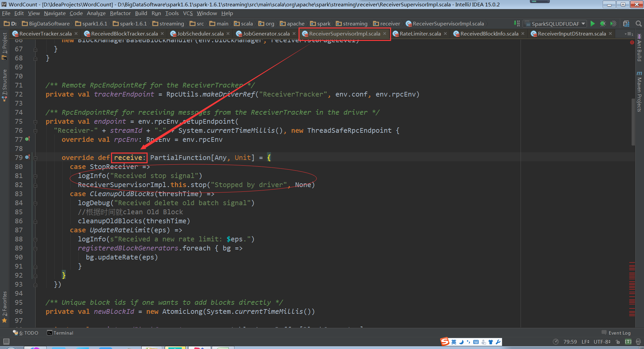Image resolution: width=644 pixels, height=349 pixels.
Task: Click the Make Project icon
Action: point(517,23)
